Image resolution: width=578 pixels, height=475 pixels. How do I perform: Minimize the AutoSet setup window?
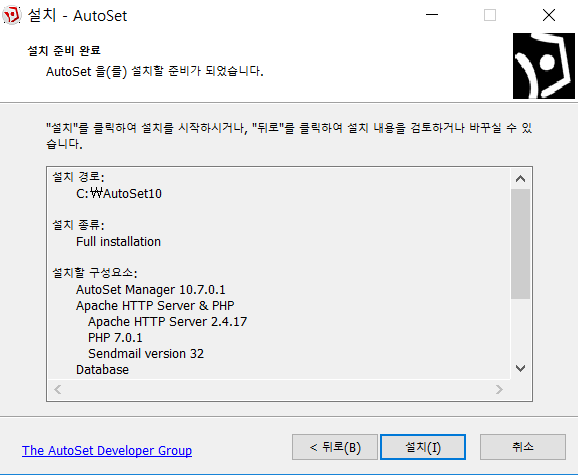[x=432, y=15]
